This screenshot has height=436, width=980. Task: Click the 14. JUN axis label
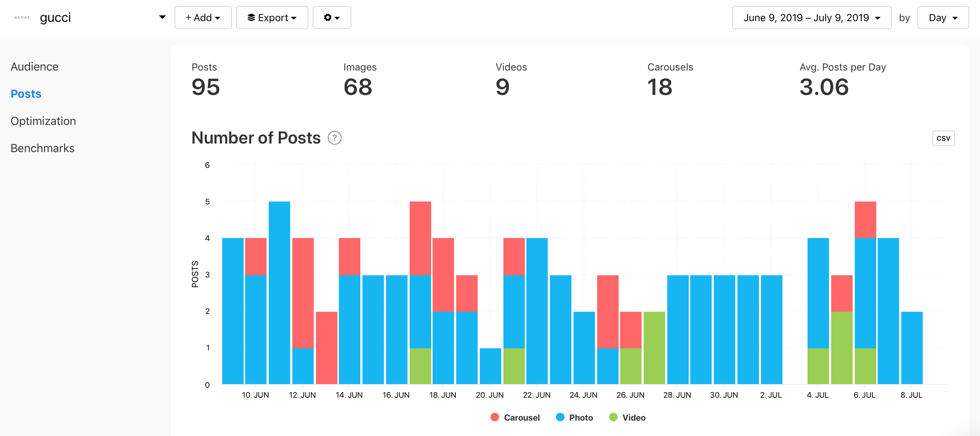349,395
